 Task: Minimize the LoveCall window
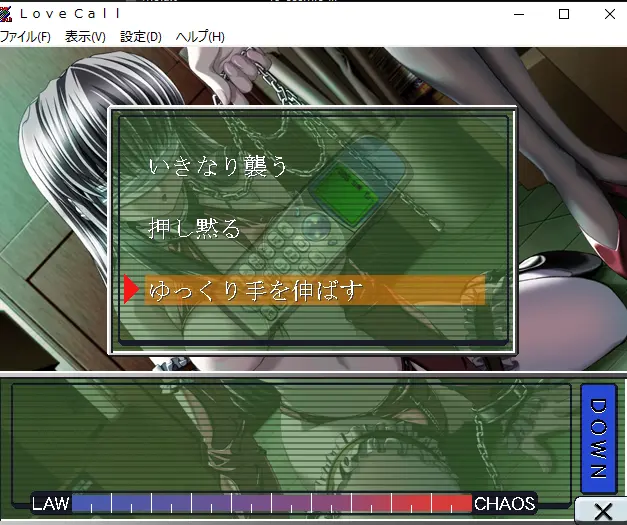pos(518,14)
